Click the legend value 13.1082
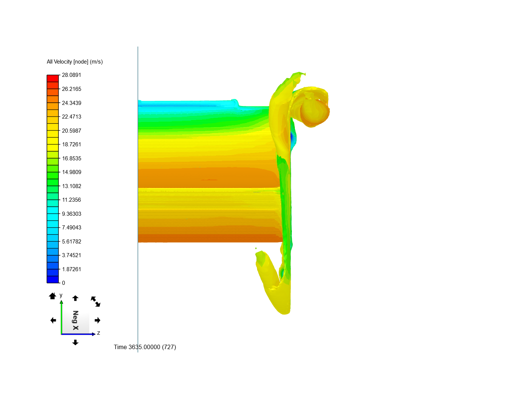This screenshot has width=532, height=399. (x=71, y=186)
